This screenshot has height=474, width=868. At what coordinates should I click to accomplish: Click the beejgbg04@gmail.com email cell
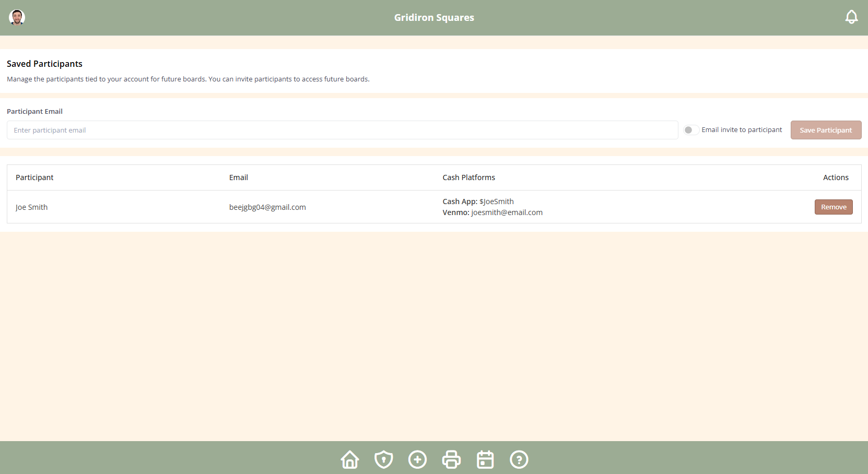pos(267,207)
